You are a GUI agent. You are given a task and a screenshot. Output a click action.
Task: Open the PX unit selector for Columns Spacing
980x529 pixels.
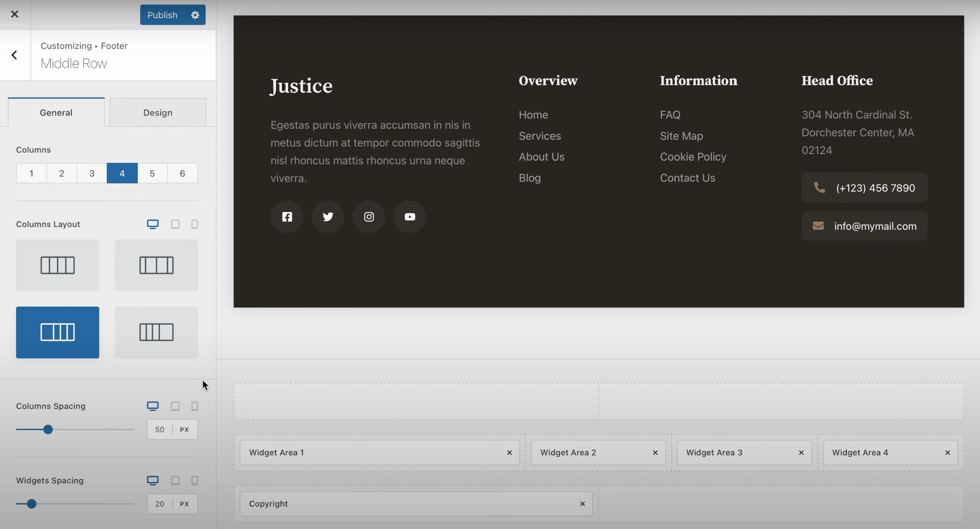coord(184,429)
